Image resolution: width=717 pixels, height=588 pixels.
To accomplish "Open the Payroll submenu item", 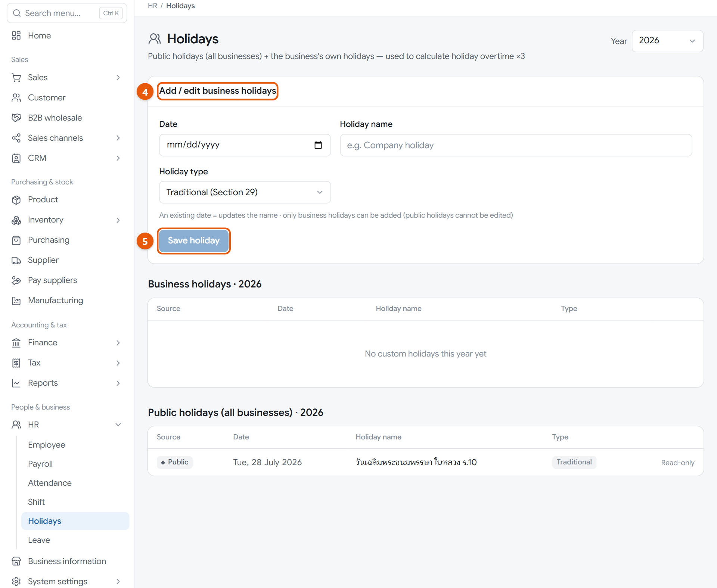I will click(75, 464).
